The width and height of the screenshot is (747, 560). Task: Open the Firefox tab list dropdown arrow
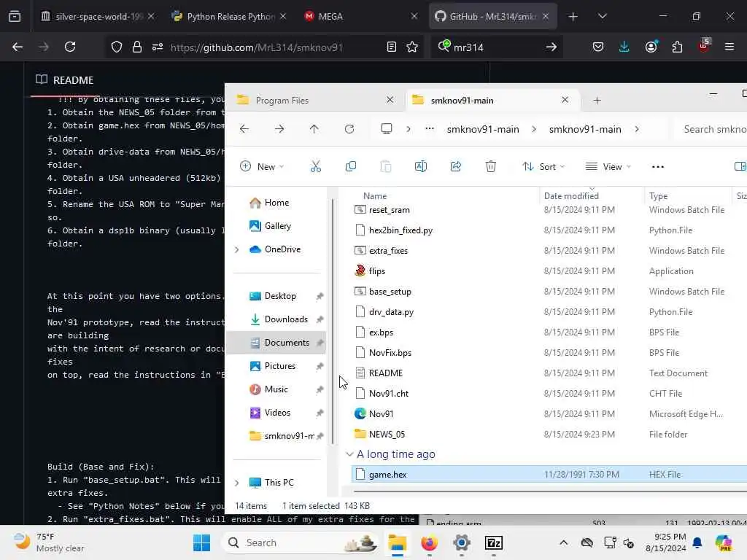coord(602,16)
